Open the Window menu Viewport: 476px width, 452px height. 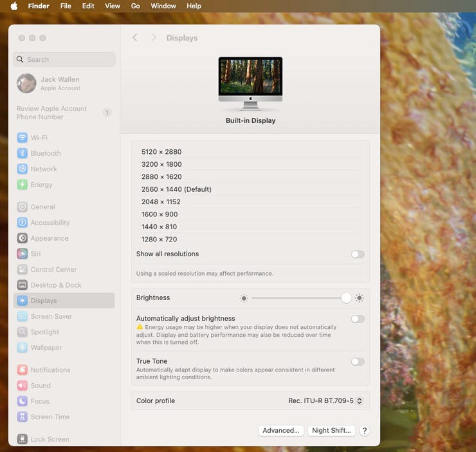click(163, 6)
